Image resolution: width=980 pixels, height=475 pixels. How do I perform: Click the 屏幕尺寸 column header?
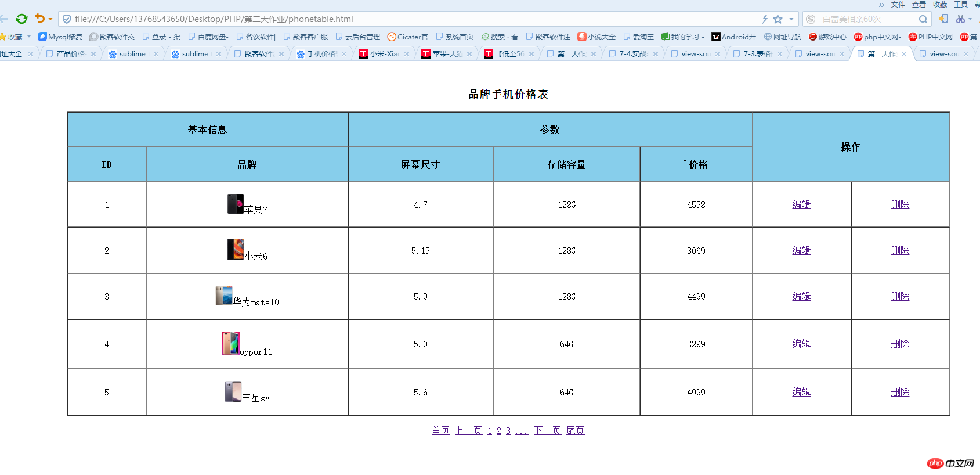[x=421, y=164]
